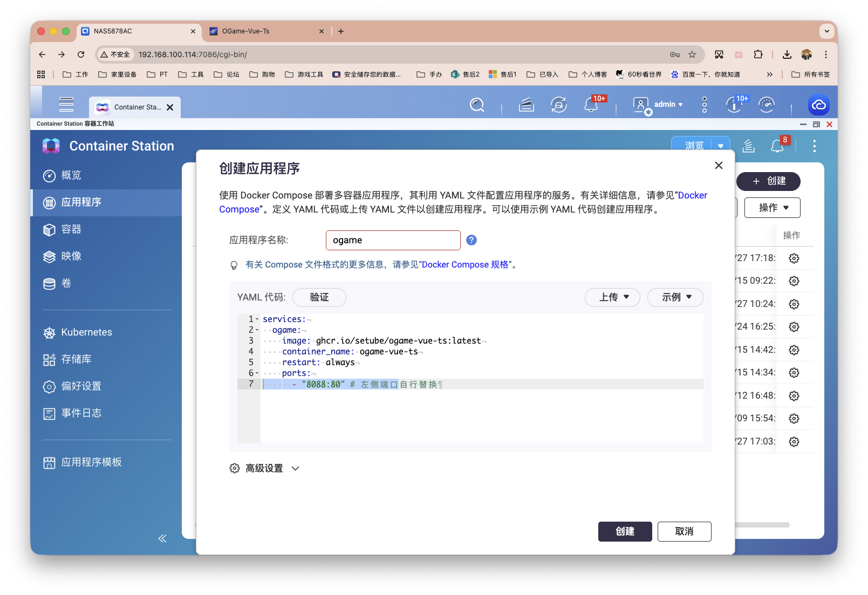Screen dimensions: 868x595
Task: Click the help question mark beside 应用程序名称
Action: pos(471,240)
